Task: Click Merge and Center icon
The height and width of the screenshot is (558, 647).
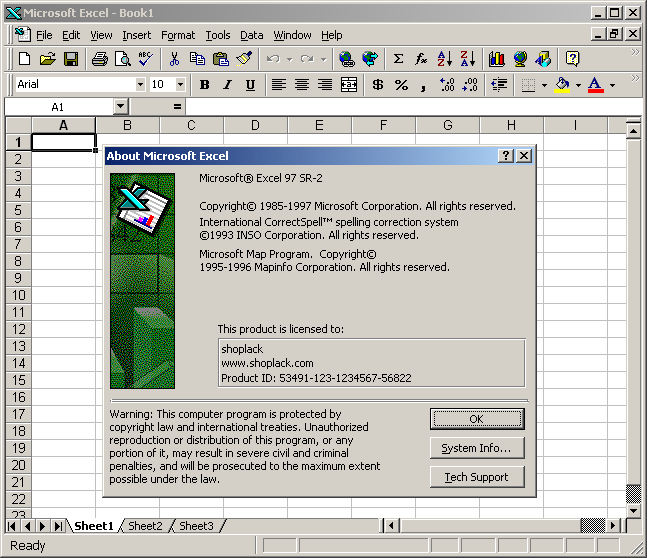Action: coord(349,85)
